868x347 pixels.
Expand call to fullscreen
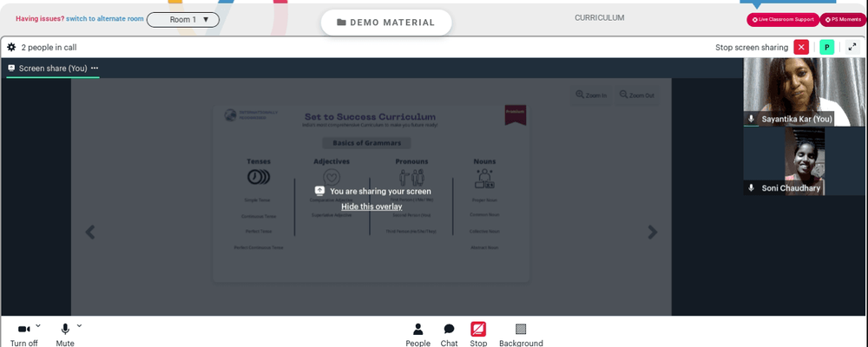tap(852, 48)
